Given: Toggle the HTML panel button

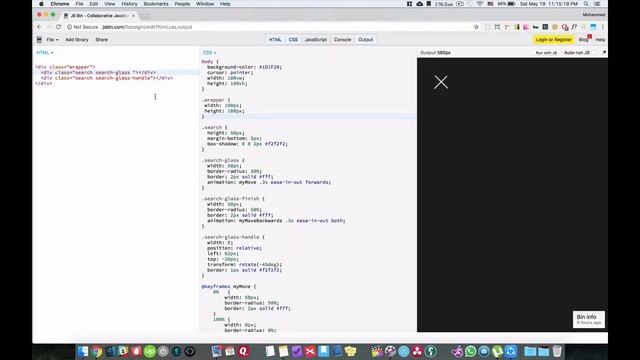Looking at the screenshot, I should click(x=275, y=40).
